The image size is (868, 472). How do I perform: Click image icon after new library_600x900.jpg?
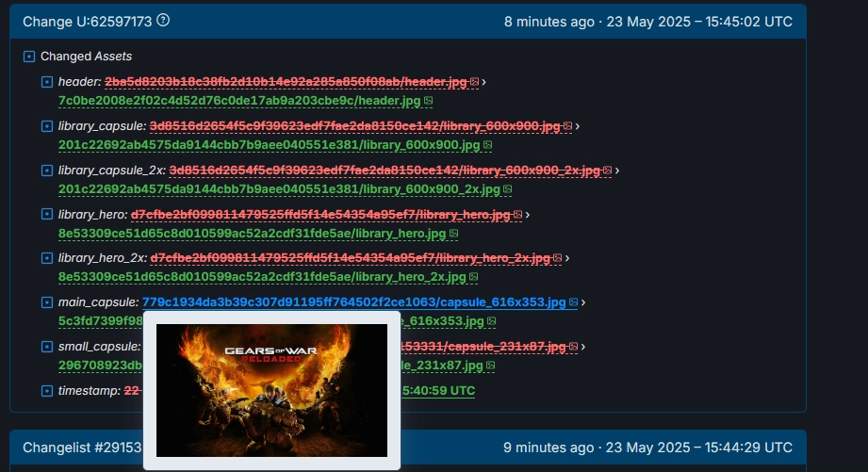click(487, 145)
